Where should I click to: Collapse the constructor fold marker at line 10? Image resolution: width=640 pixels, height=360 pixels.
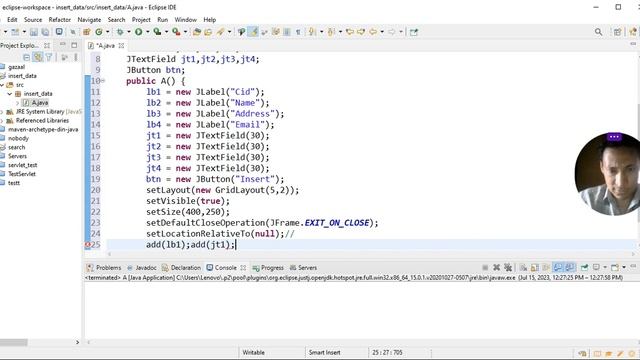point(103,81)
